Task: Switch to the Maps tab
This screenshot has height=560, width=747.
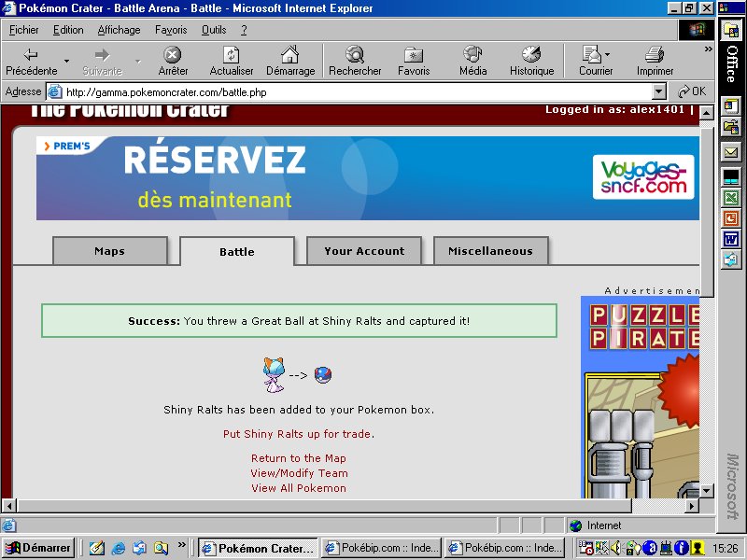Action: tap(109, 251)
